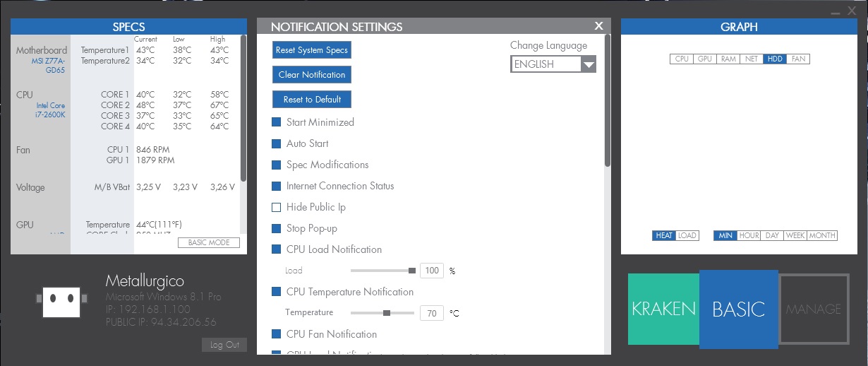Click the CPU Load percentage input field

[431, 270]
